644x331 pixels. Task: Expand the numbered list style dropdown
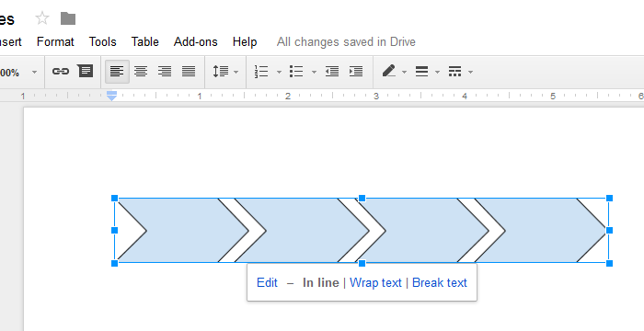(279, 73)
